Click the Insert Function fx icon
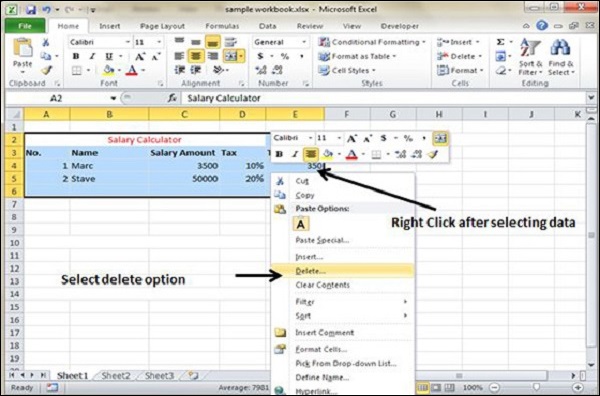The image size is (600, 396). point(172,98)
